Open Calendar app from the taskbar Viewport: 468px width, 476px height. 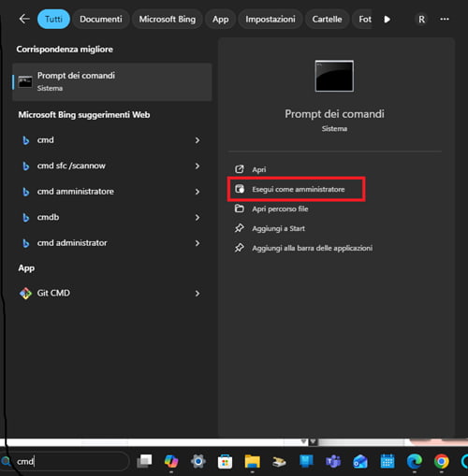tap(388, 461)
